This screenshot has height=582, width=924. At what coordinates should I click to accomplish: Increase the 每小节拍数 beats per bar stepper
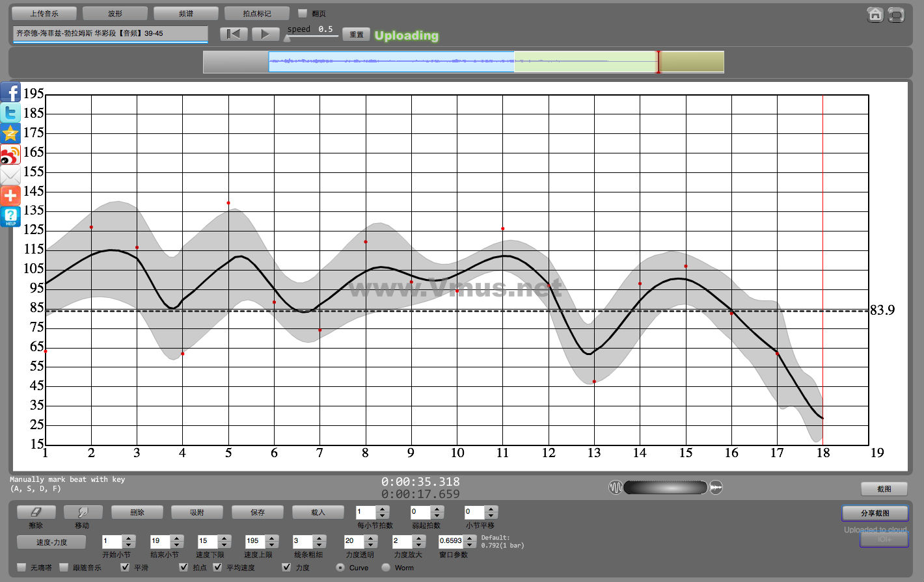point(383,509)
